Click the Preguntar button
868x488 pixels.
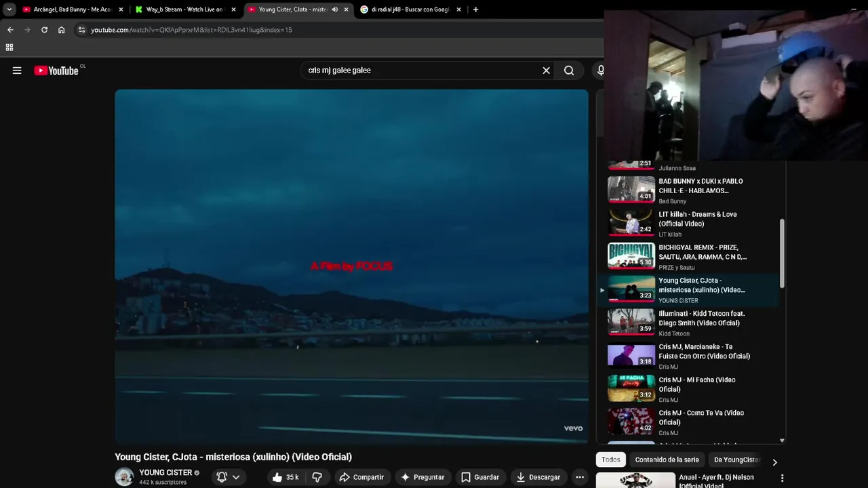coord(422,477)
